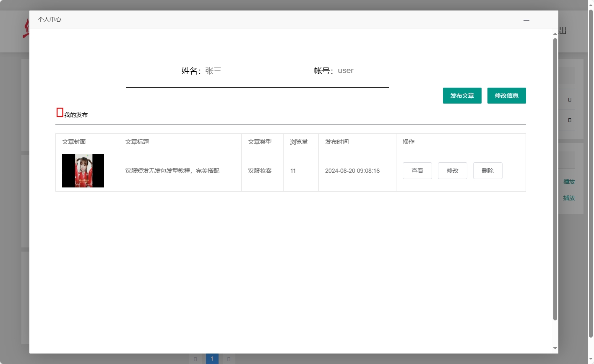
Task: Toggle the 查看 action for the hanfu article
Action: 417,171
